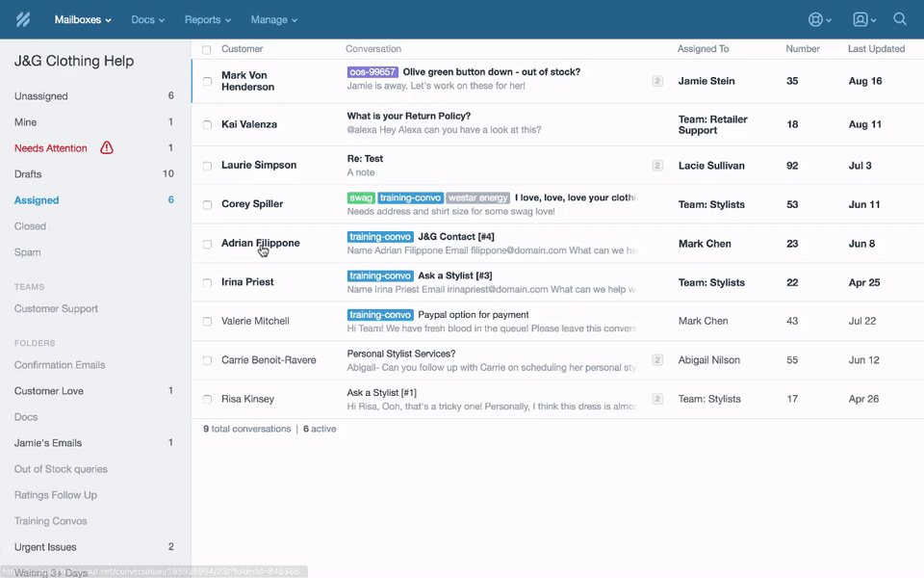Switch to the Closed folder
Image resolution: width=924 pixels, height=578 pixels.
pyautogui.click(x=30, y=226)
